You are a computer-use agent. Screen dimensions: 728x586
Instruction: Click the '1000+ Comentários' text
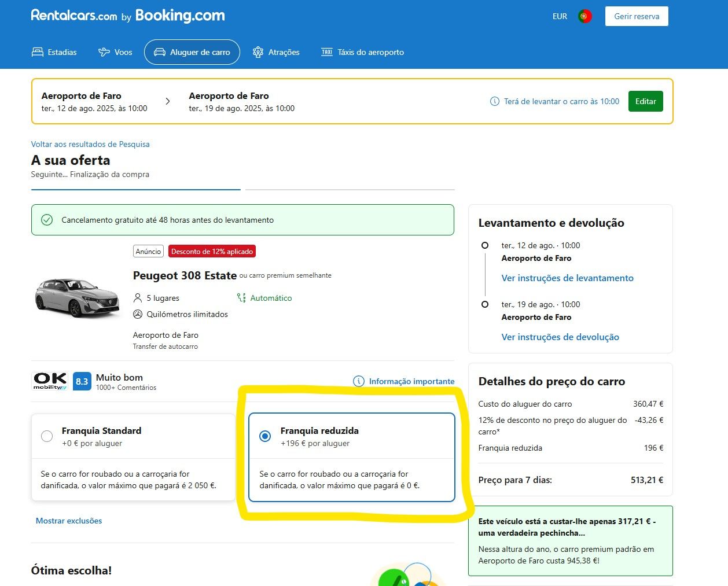point(126,388)
